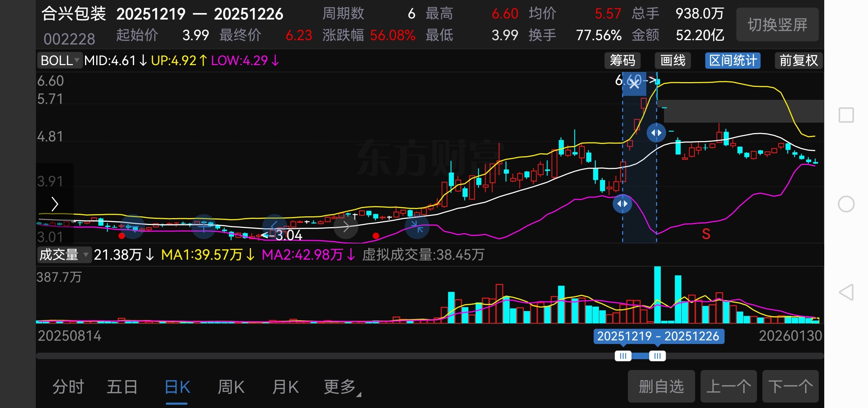Tap the plus zoom-in circle on chart
868x408 pixels.
point(204,227)
